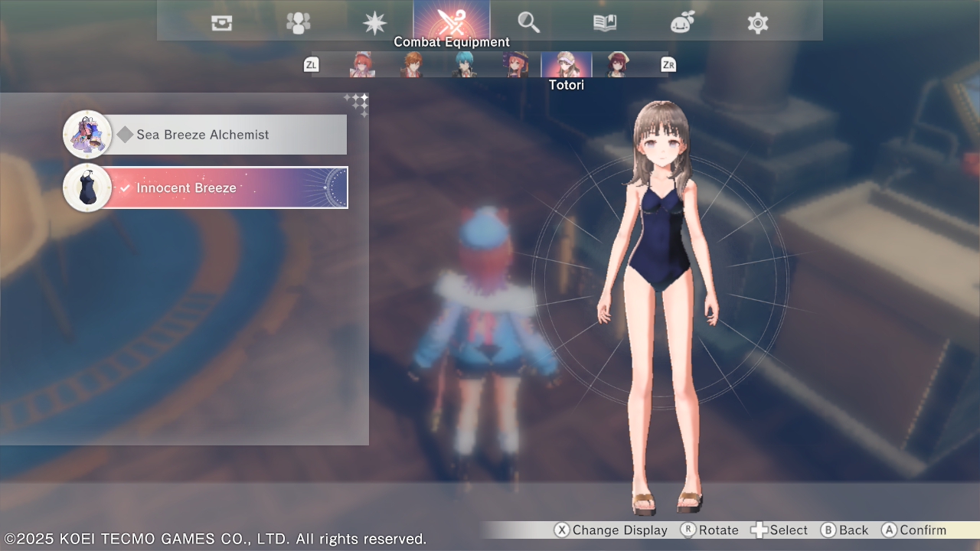Select the eight-point star menu icon
Screen dimensions: 980x551
(375, 23)
